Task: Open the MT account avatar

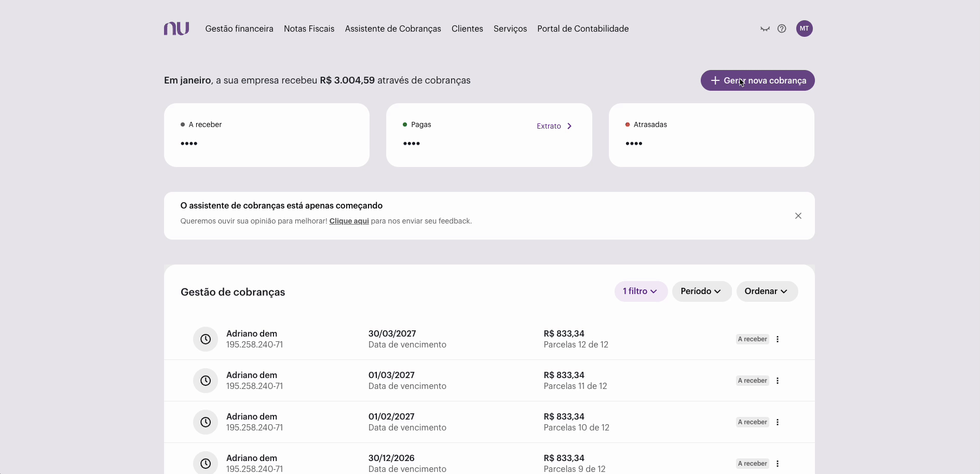Action: click(804, 29)
